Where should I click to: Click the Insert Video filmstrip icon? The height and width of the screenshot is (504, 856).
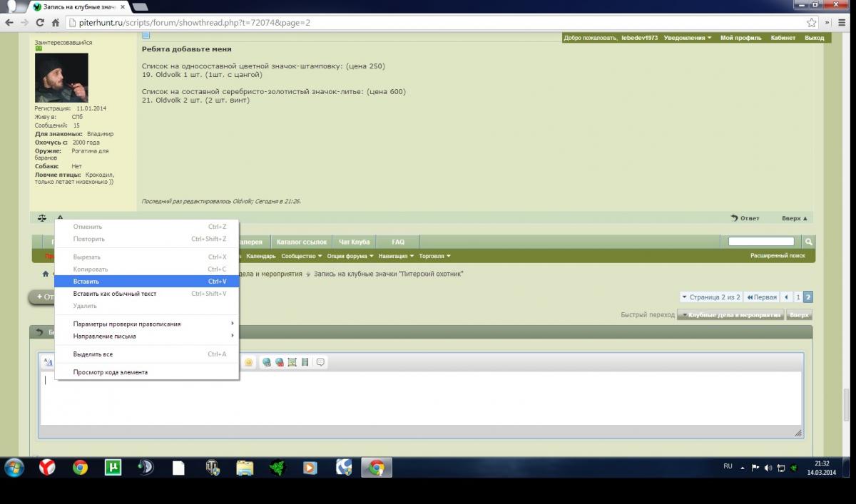[305, 362]
